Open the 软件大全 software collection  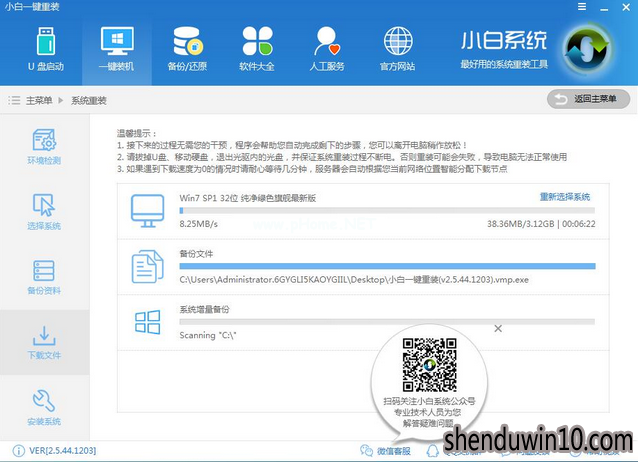point(257,49)
